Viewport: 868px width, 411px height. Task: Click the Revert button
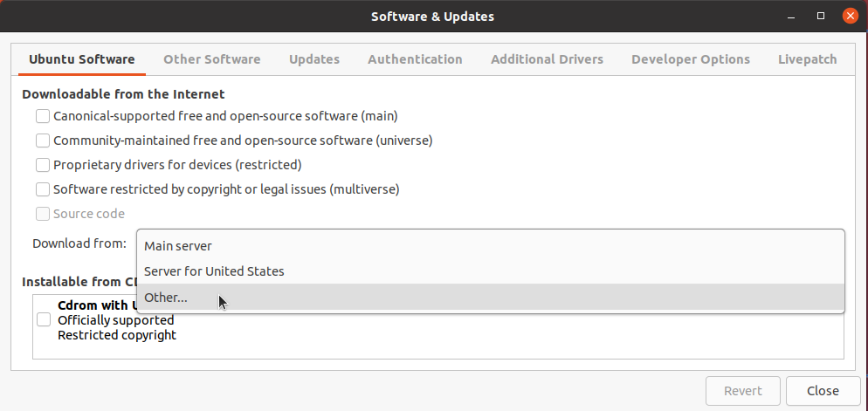click(x=743, y=391)
